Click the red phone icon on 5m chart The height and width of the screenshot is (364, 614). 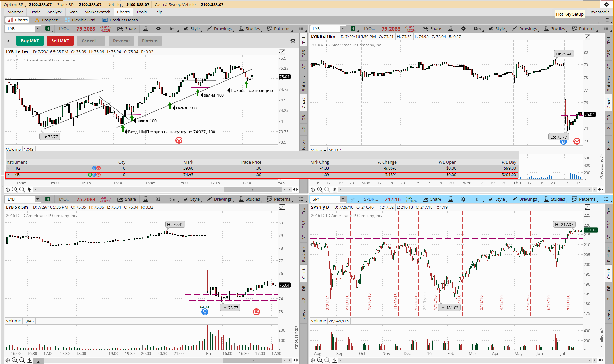coord(256,311)
